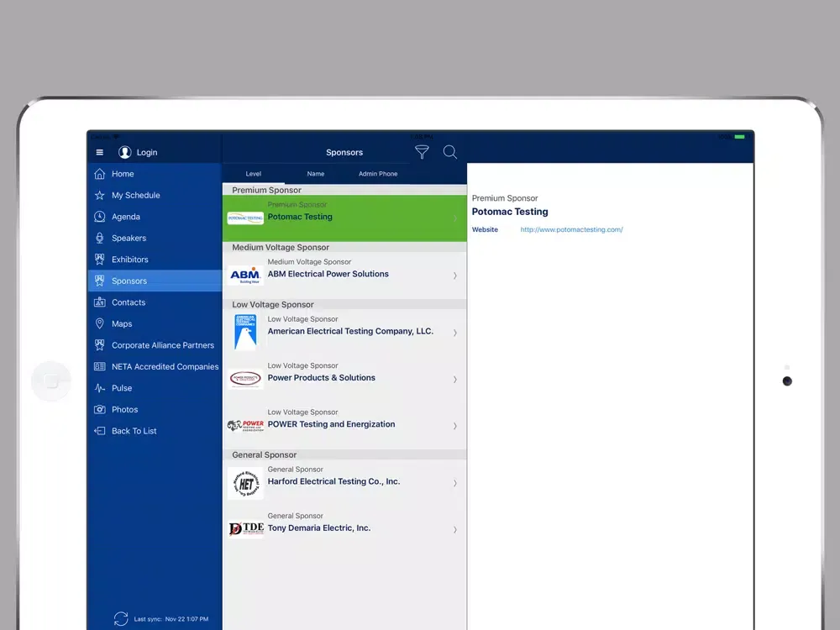Click the Home house icon

pyautogui.click(x=100, y=174)
